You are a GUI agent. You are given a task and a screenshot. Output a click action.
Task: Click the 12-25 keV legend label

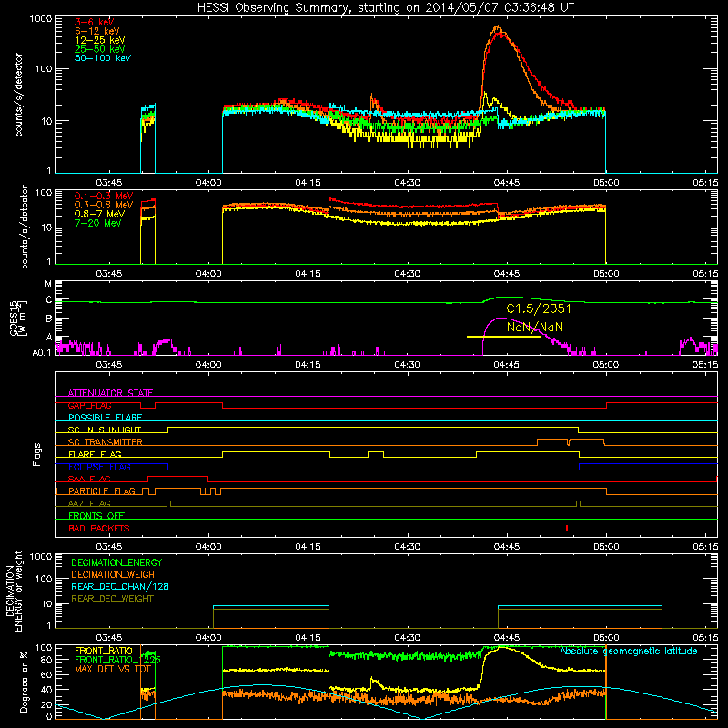click(100, 40)
